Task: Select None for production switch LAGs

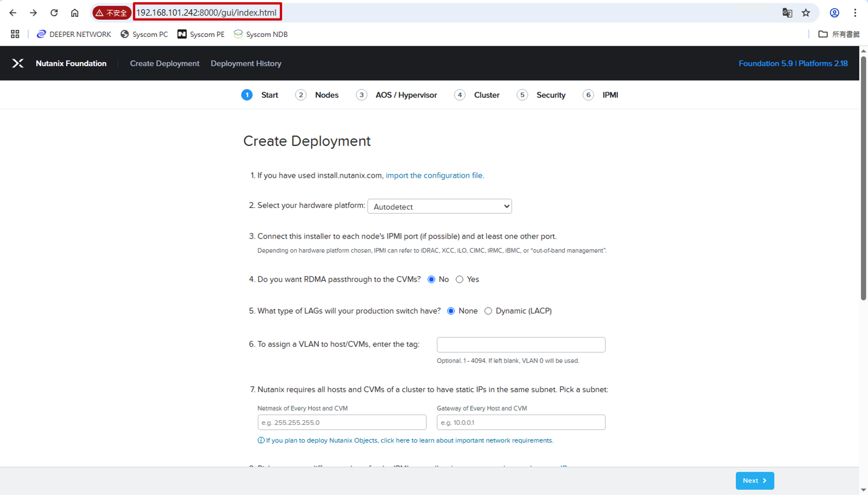Action: click(x=451, y=311)
